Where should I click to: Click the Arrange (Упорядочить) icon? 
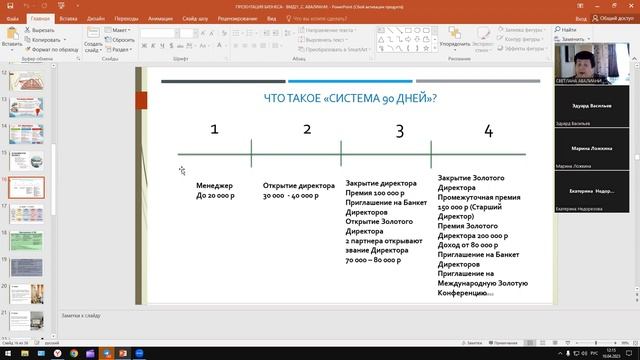tap(454, 33)
